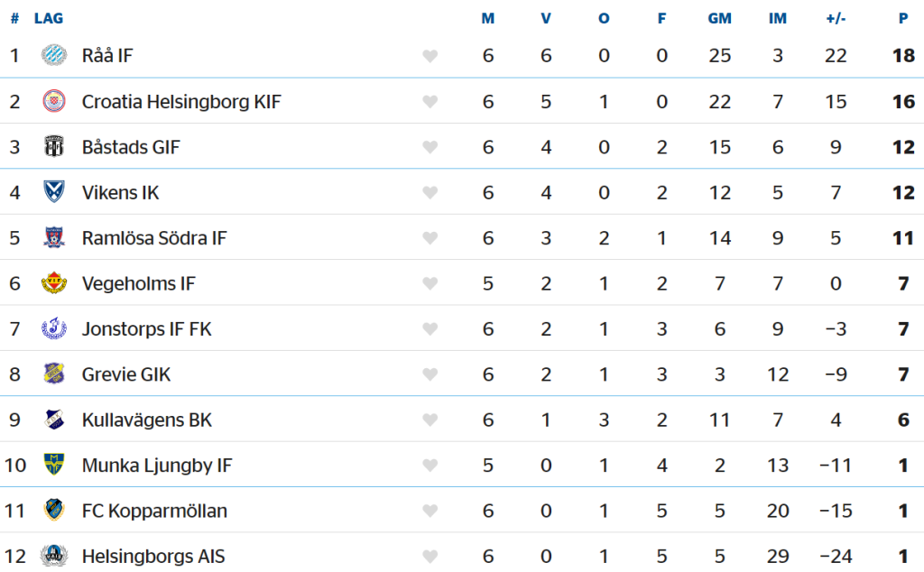The width and height of the screenshot is (924, 572).
Task: Click the Kullavägens BK club crest
Action: [54, 420]
